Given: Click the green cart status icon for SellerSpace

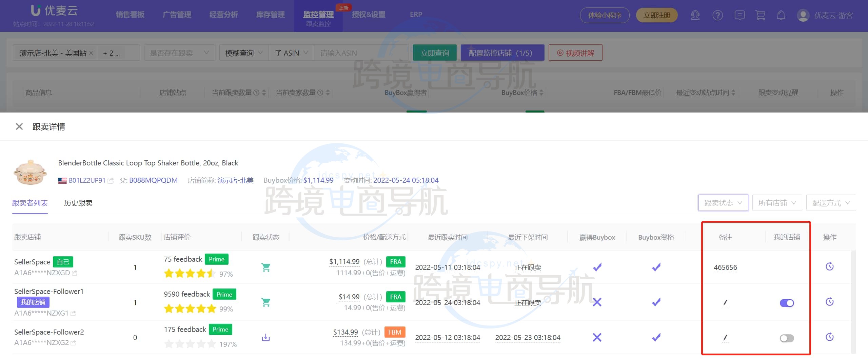Looking at the screenshot, I should [x=265, y=267].
